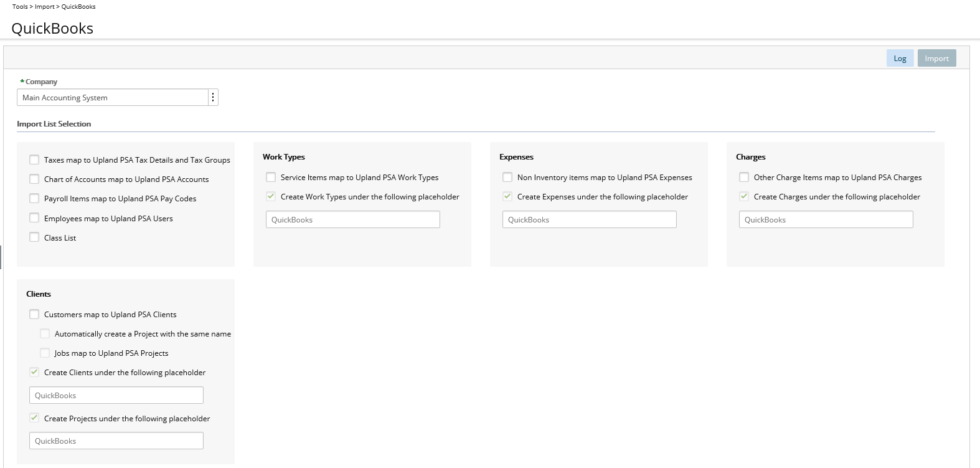Viewport: 980px width, 468px height.
Task: Click the Charges section heading
Action: tap(751, 157)
